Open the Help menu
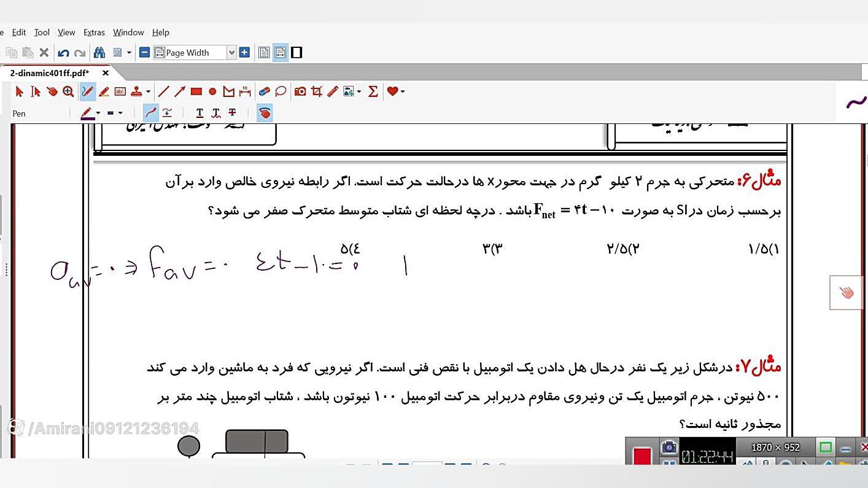 pyautogui.click(x=161, y=33)
